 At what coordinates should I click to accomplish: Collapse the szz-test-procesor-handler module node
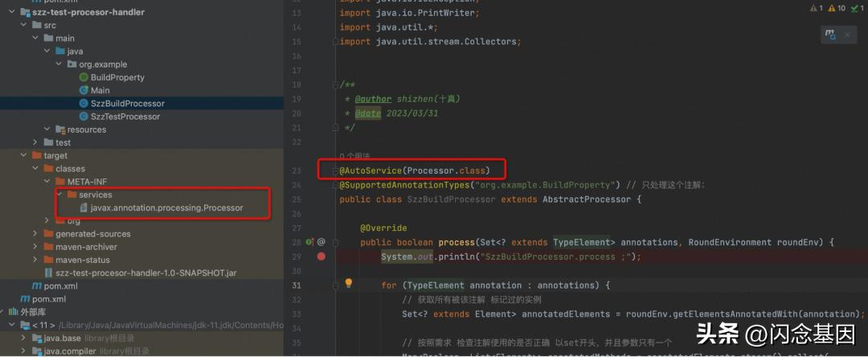click(x=12, y=12)
